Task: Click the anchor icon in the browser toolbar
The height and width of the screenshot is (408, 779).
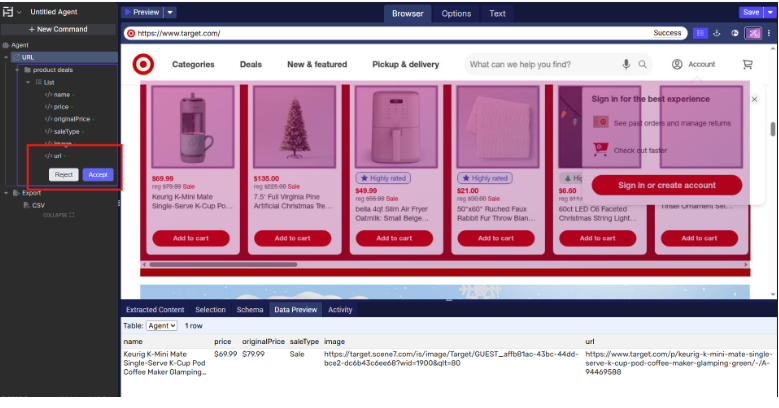Action: click(717, 33)
